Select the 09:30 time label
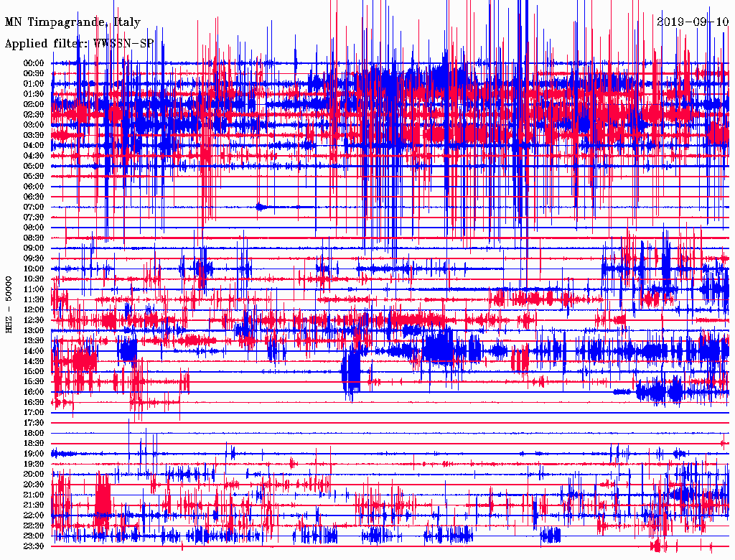The width and height of the screenshot is (735, 560). pyautogui.click(x=34, y=258)
